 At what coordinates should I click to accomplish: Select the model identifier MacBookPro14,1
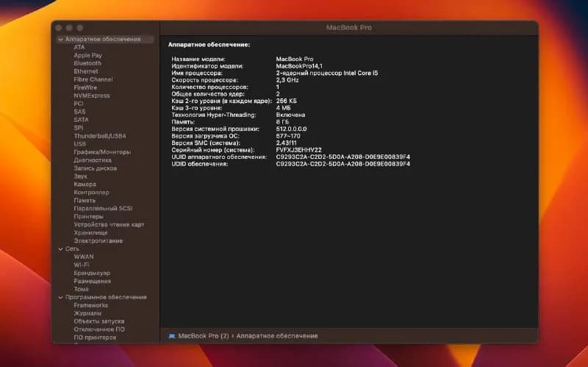click(x=299, y=66)
